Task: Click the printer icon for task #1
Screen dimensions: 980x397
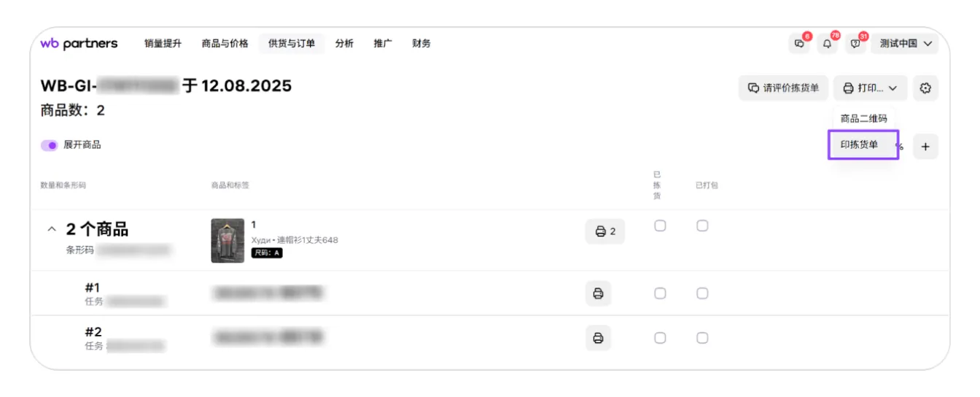Action: pyautogui.click(x=598, y=293)
